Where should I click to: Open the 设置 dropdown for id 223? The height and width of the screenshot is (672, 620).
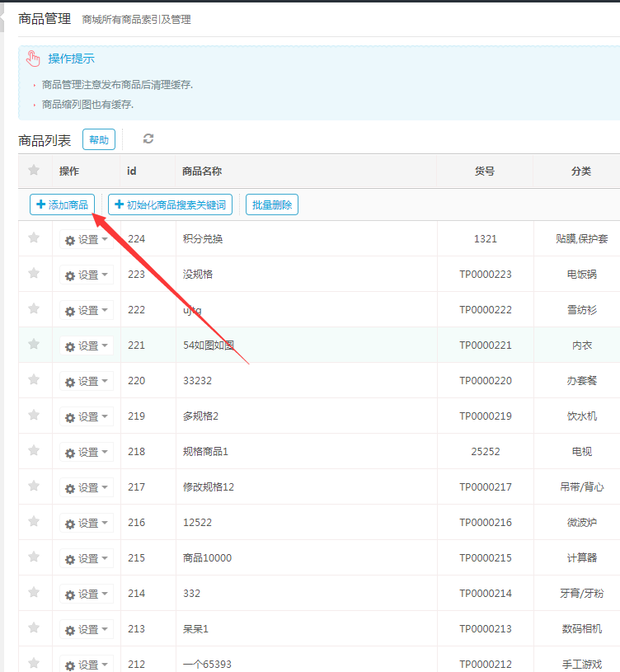(x=87, y=275)
